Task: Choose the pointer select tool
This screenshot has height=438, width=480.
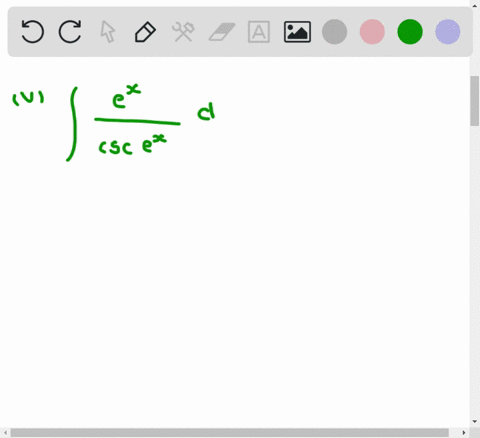Action: [108, 32]
